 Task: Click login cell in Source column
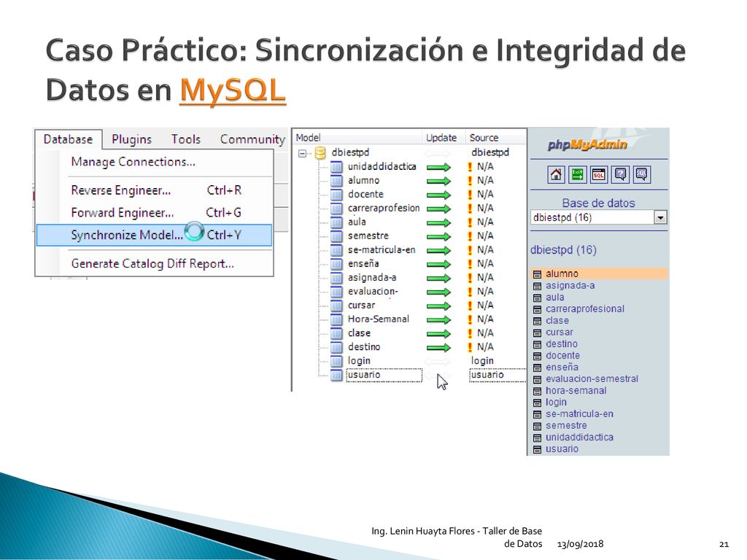pyautogui.click(x=482, y=361)
